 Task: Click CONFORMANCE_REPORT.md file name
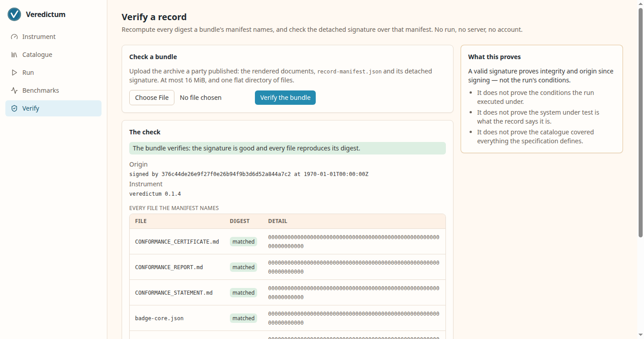169,267
